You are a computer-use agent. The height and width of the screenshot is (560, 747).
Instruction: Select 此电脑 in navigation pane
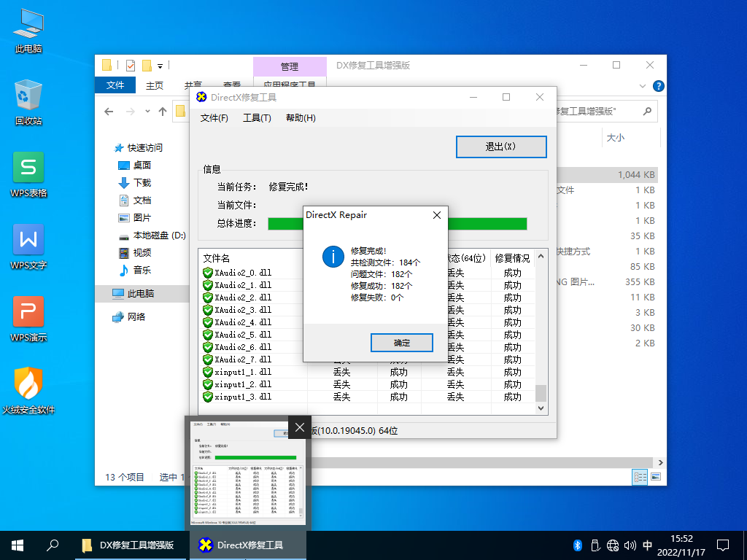coord(142,293)
